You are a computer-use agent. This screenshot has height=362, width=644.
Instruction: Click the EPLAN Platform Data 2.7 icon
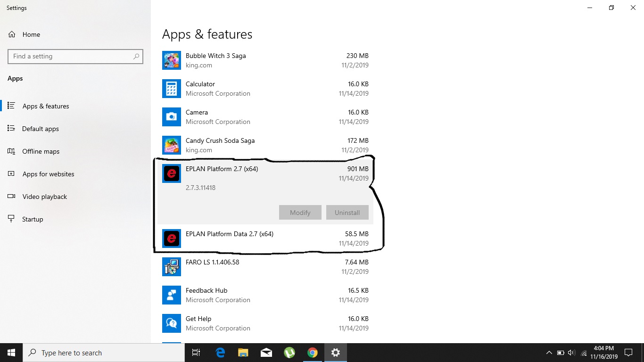coord(172,239)
